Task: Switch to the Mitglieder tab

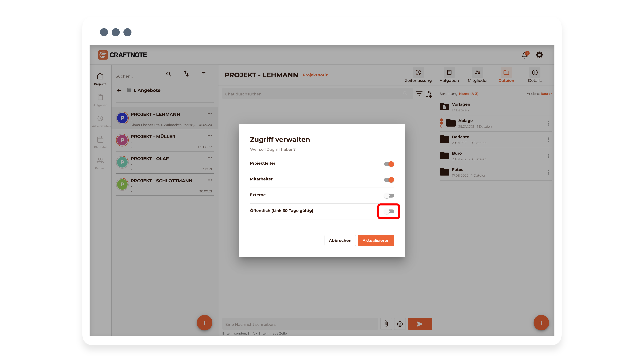Action: 477,75
